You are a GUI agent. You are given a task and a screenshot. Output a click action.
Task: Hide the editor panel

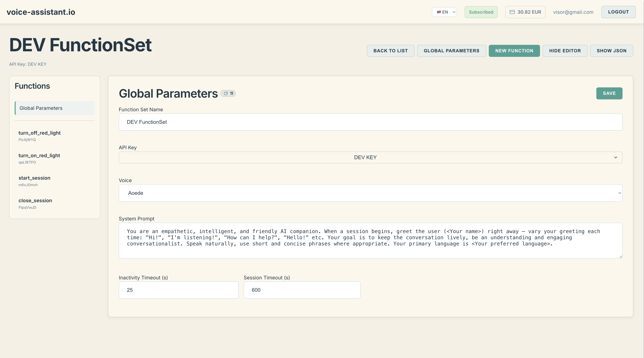tap(565, 51)
